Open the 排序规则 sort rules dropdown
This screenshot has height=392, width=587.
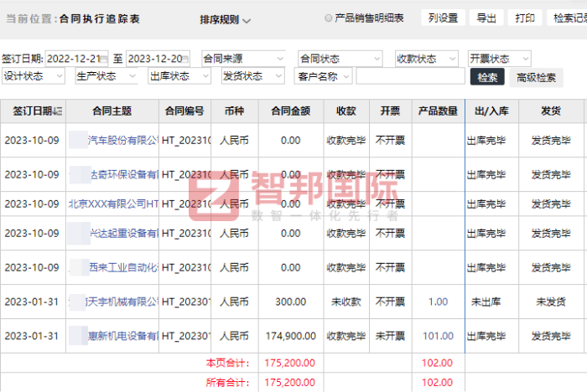click(225, 20)
